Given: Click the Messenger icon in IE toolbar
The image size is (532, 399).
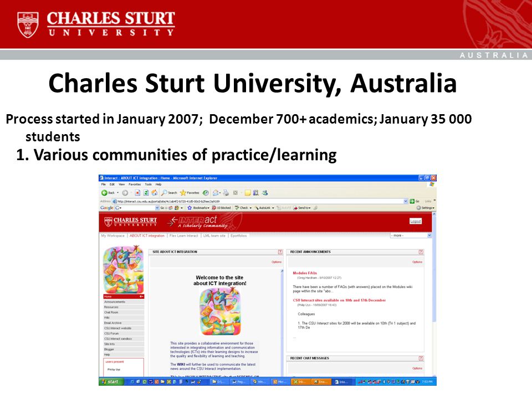Looking at the screenshot, I should pyautogui.click(x=265, y=193).
